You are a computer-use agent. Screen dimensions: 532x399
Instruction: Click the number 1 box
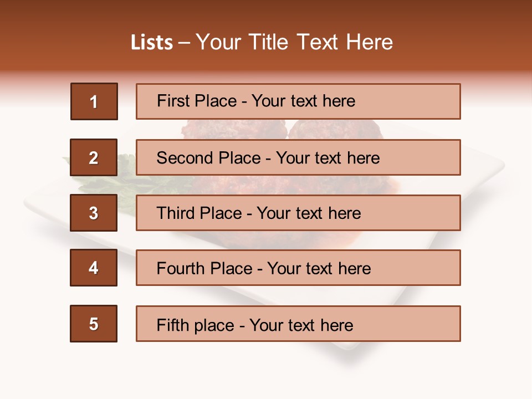coord(94,101)
